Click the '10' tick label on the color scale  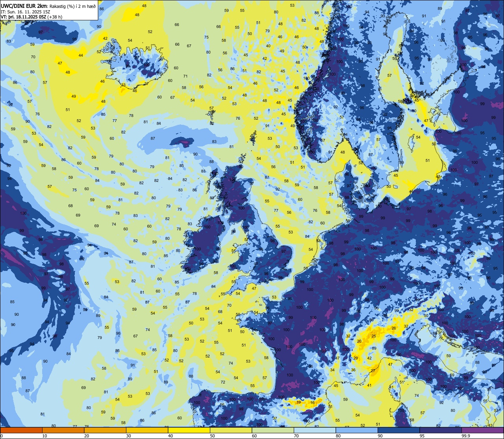point(45,436)
